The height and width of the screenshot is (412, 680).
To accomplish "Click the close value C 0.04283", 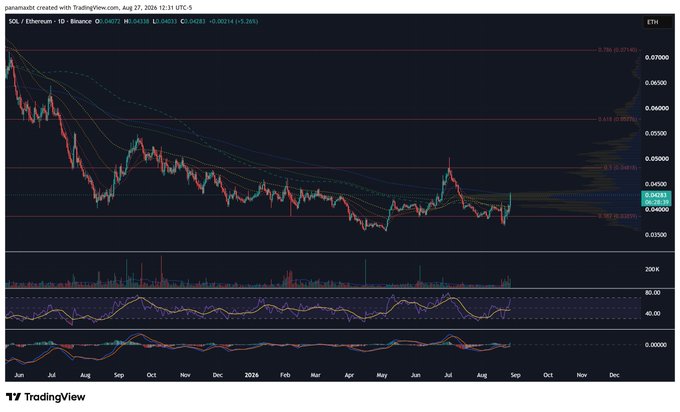I will pos(193,21).
